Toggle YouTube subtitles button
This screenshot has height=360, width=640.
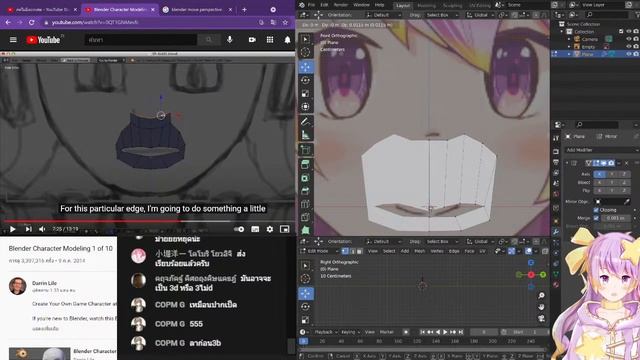pyautogui.click(x=255, y=229)
